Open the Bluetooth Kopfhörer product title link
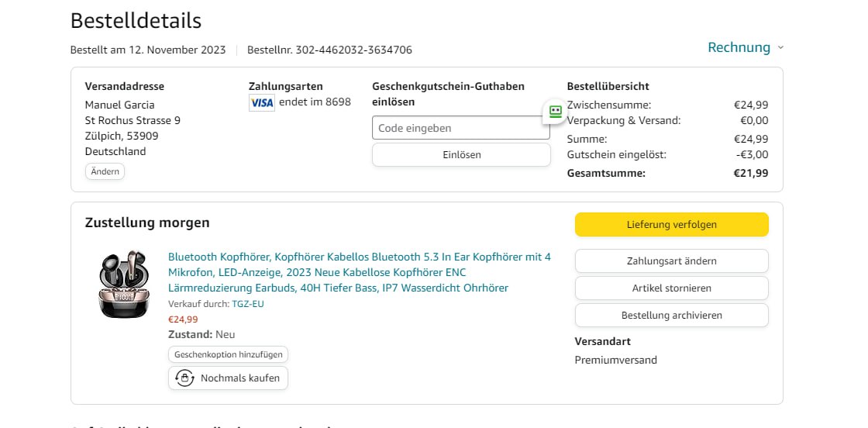This screenshot has width=868, height=428. pos(359,272)
